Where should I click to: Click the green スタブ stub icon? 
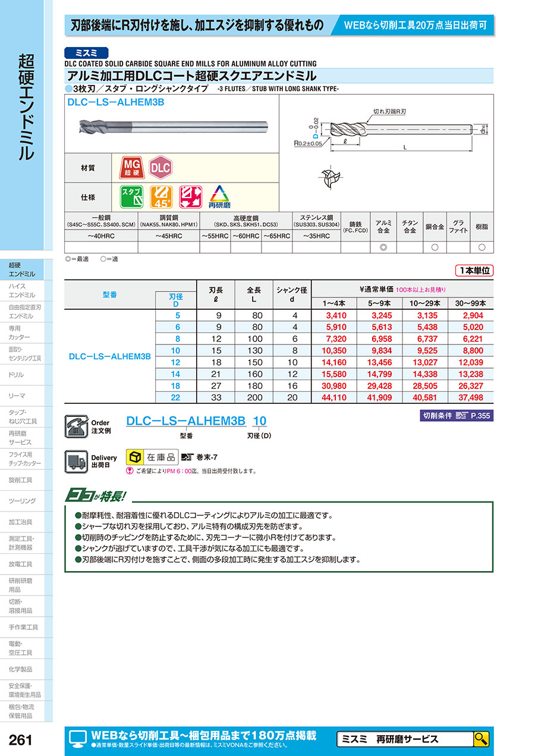click(x=132, y=196)
